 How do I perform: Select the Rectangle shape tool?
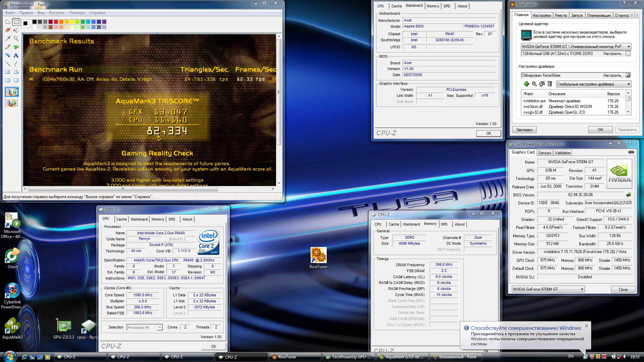coord(8,72)
